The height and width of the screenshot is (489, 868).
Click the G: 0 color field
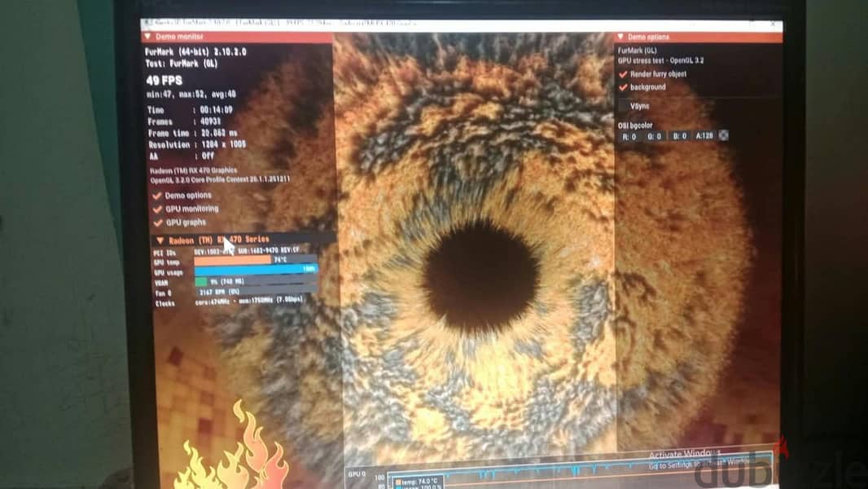pyautogui.click(x=655, y=136)
